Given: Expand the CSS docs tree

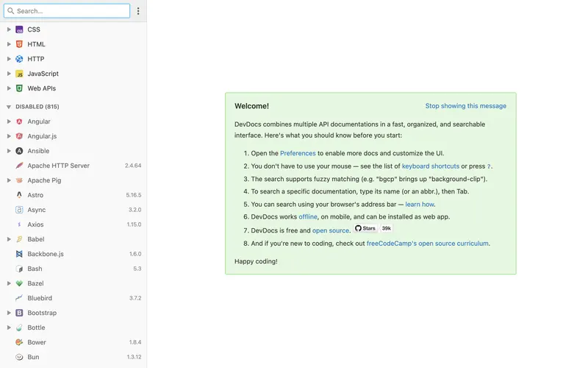Looking at the screenshot, I should (x=9, y=29).
